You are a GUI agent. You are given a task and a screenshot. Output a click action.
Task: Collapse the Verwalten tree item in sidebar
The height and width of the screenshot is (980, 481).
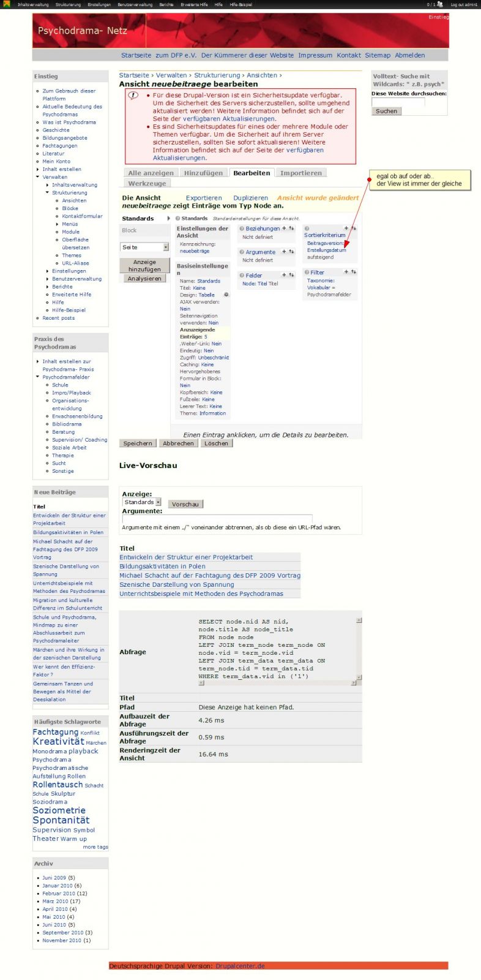(x=37, y=177)
